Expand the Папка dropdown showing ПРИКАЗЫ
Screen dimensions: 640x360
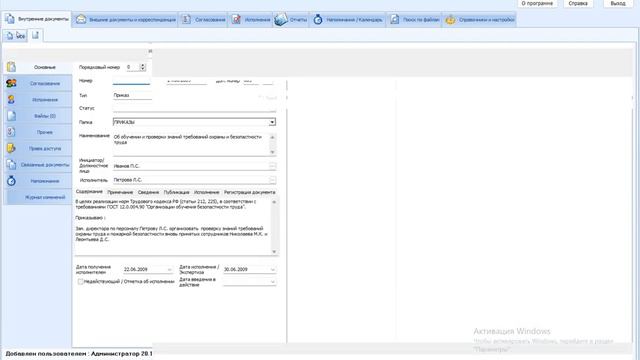click(x=272, y=122)
